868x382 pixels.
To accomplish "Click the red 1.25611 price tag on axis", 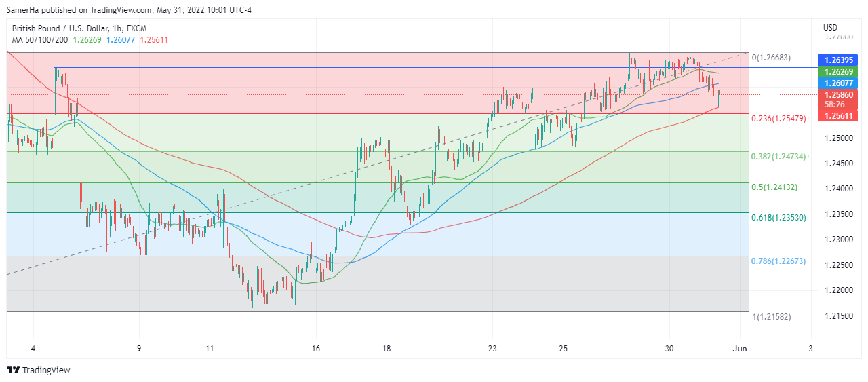I will coord(840,116).
